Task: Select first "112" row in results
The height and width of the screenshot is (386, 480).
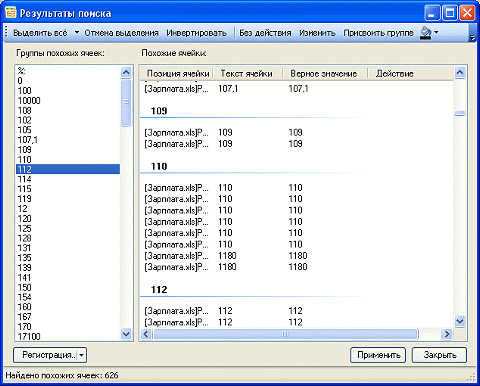Action: (x=297, y=311)
